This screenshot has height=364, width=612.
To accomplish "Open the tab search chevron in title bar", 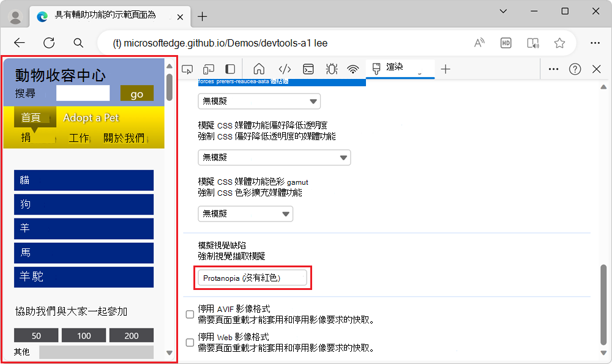I will [x=503, y=11].
